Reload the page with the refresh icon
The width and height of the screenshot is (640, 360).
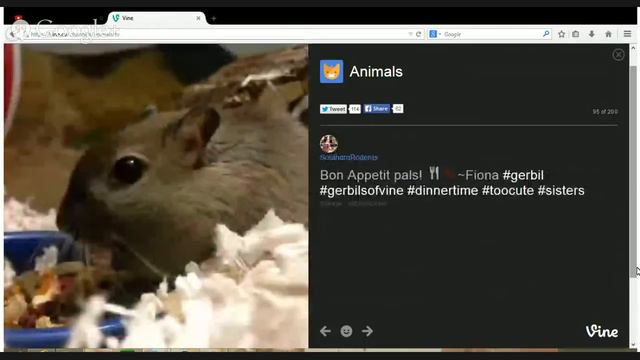pos(418,34)
